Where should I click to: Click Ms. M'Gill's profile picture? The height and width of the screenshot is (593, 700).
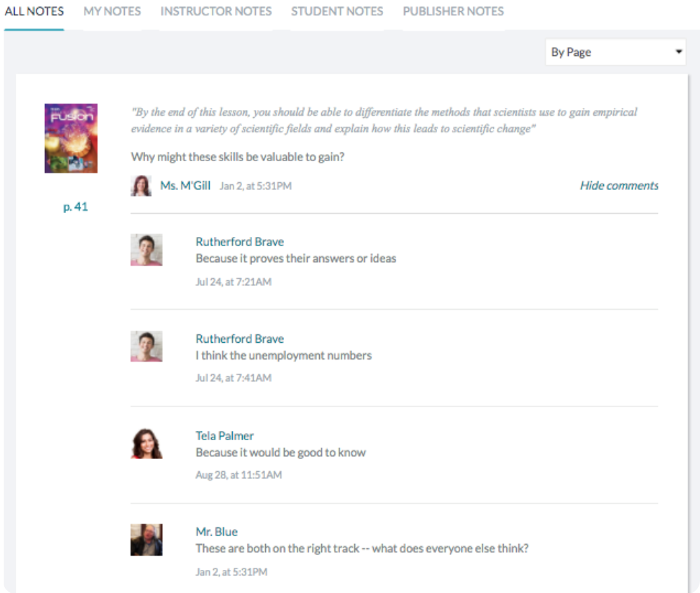tap(141, 186)
